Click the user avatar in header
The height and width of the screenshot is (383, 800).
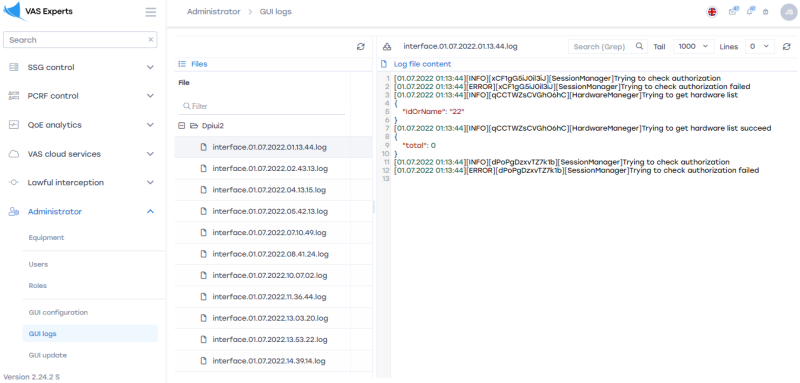point(788,12)
